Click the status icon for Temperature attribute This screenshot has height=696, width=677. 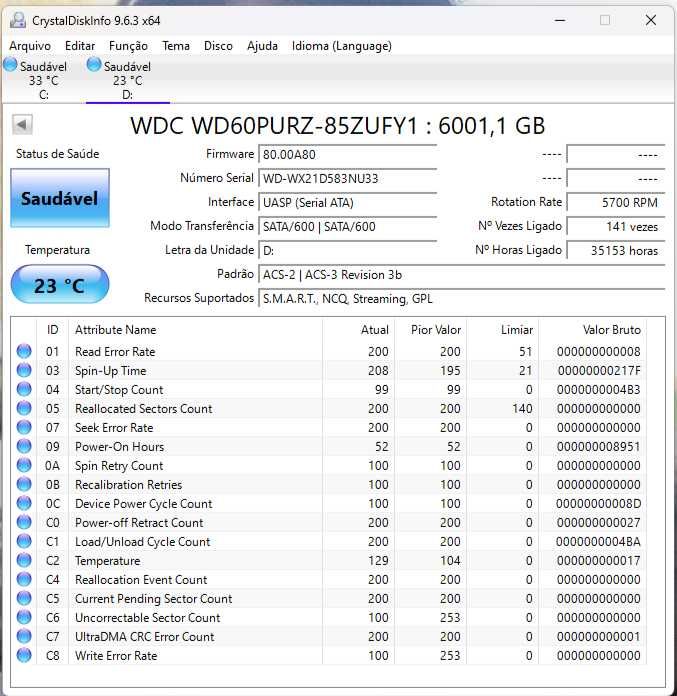click(x=24, y=561)
